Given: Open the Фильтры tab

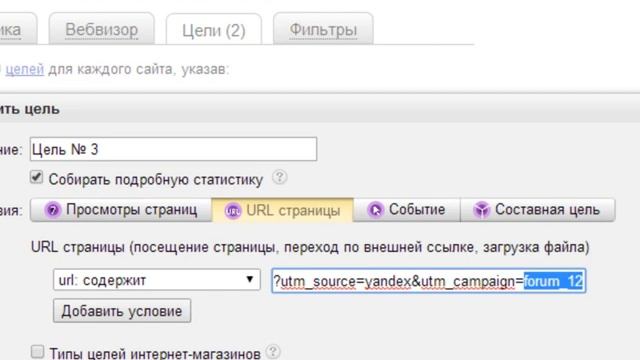Looking at the screenshot, I should coord(323,29).
